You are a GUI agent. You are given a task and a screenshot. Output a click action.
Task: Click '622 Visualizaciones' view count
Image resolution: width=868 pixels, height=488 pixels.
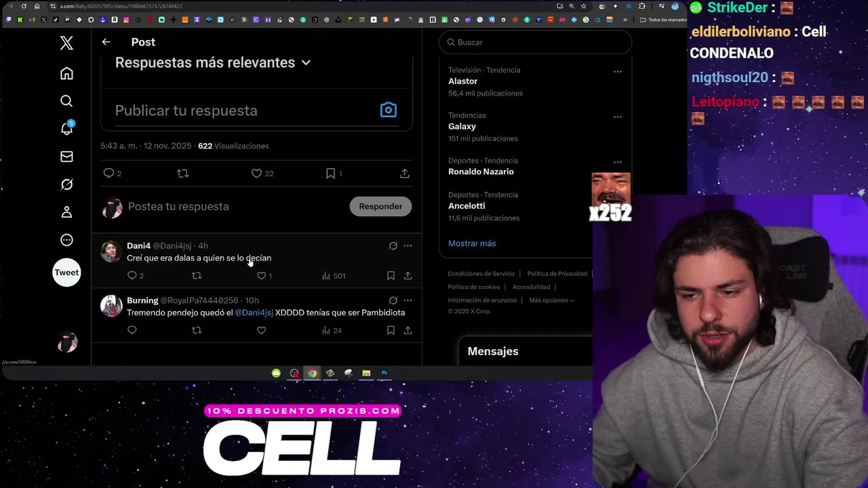click(233, 146)
